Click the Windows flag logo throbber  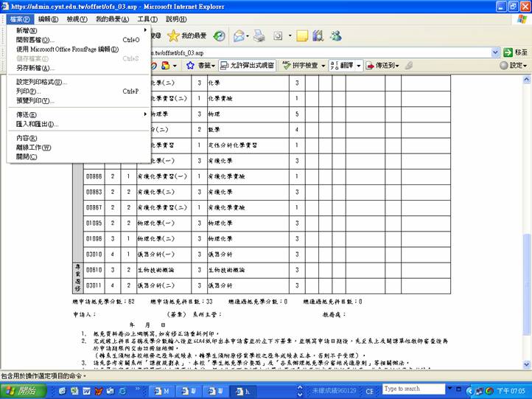522,19
